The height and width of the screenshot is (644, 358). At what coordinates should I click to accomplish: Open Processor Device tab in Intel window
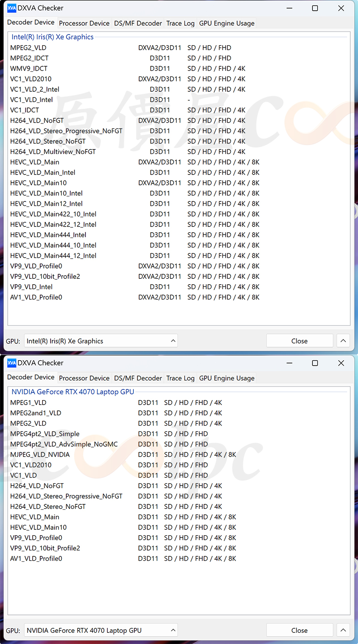tap(84, 23)
